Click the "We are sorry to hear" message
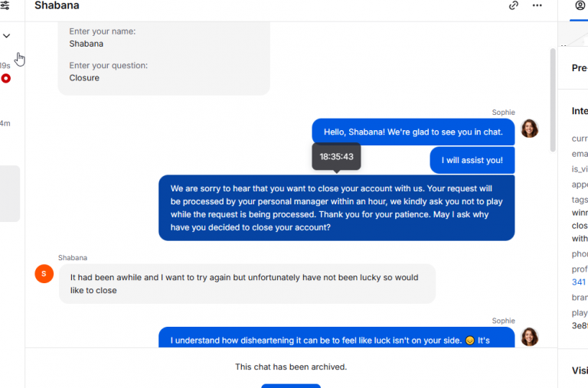Screen dimensions: 588x388 click(x=336, y=207)
